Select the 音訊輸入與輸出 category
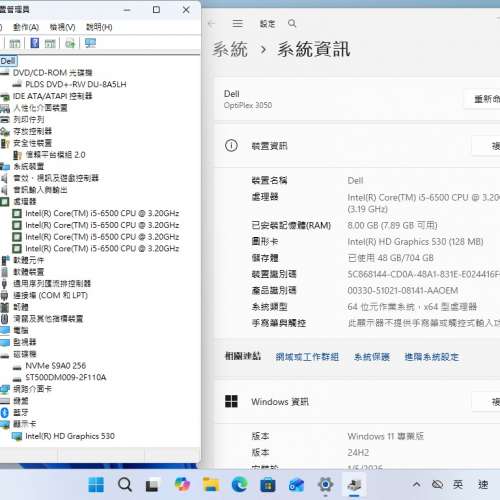Image resolution: width=500 pixels, height=500 pixels. 40,190
